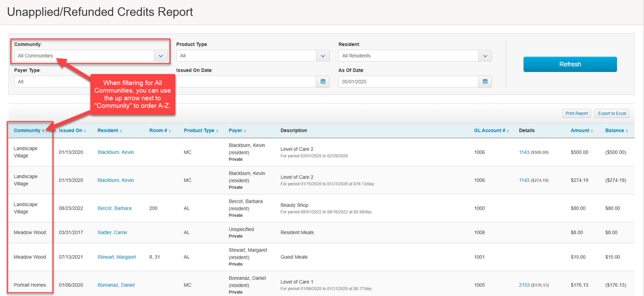
Task: Click the Refresh button
Action: pos(570,64)
